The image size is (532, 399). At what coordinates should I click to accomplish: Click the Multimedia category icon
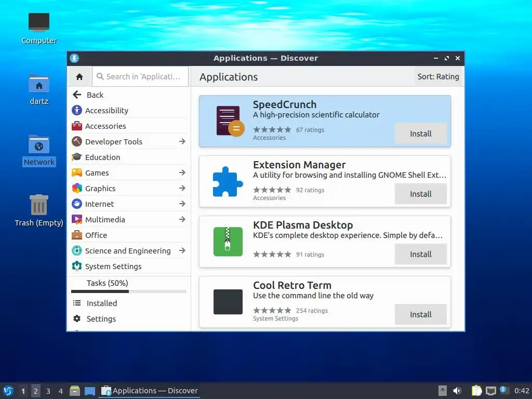pos(77,220)
